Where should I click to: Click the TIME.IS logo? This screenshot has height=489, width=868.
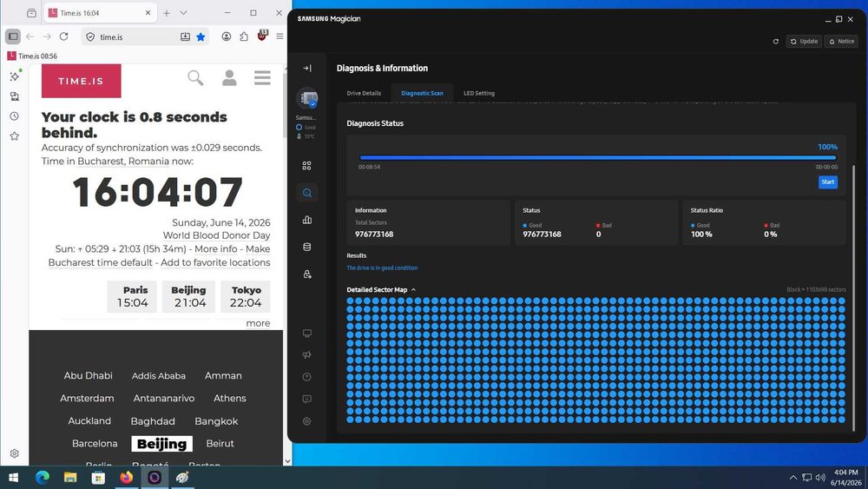(82, 81)
